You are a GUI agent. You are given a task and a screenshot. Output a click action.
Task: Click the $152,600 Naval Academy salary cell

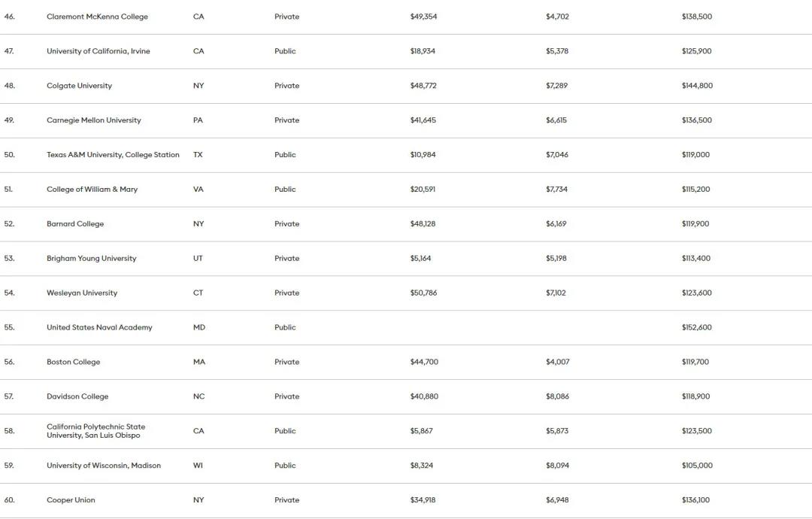[x=696, y=327]
